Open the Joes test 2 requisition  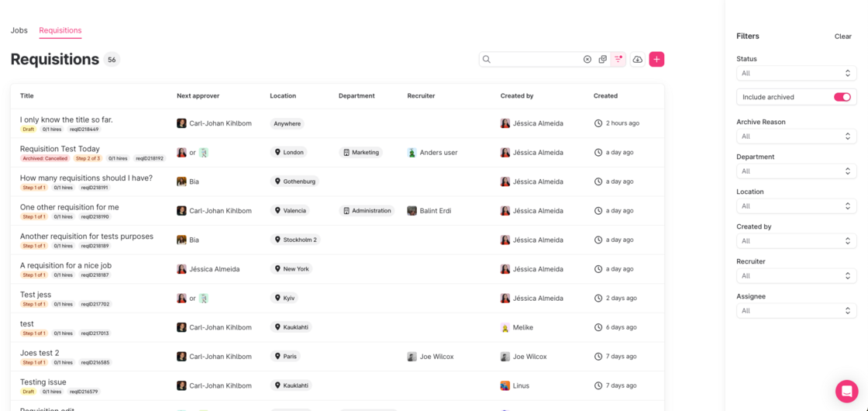(x=40, y=353)
